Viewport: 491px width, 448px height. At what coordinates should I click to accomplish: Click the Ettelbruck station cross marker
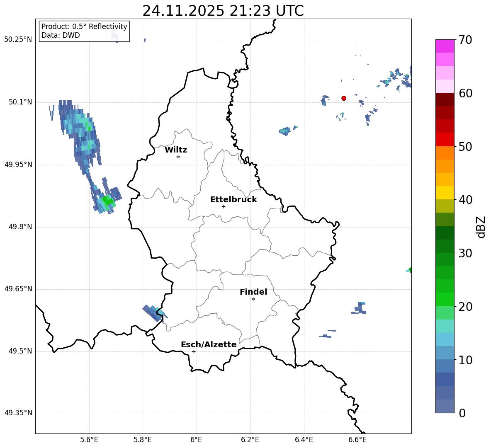[x=224, y=206]
